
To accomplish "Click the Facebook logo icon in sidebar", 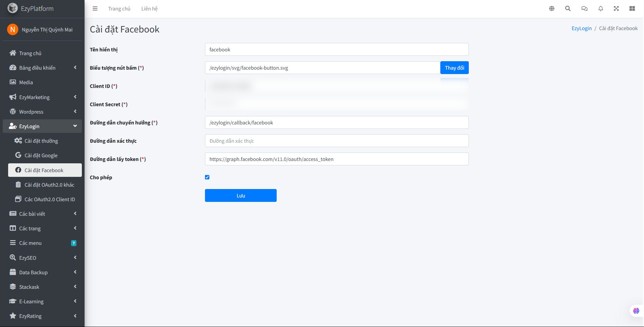I will click(18, 170).
